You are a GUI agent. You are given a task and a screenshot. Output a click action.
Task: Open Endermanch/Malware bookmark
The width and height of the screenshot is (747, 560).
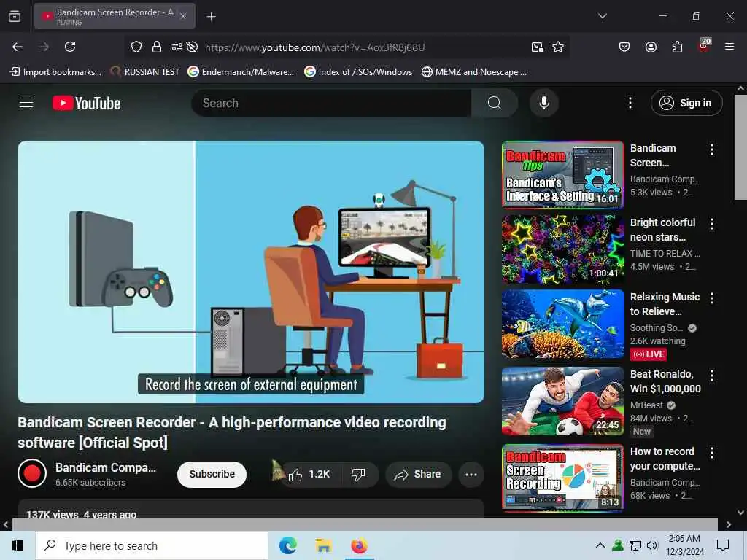point(241,72)
